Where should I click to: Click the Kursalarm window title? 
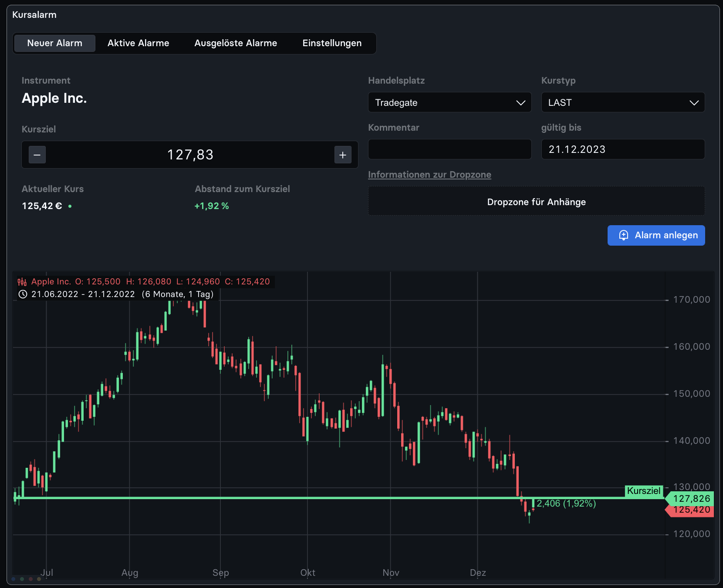tap(34, 15)
